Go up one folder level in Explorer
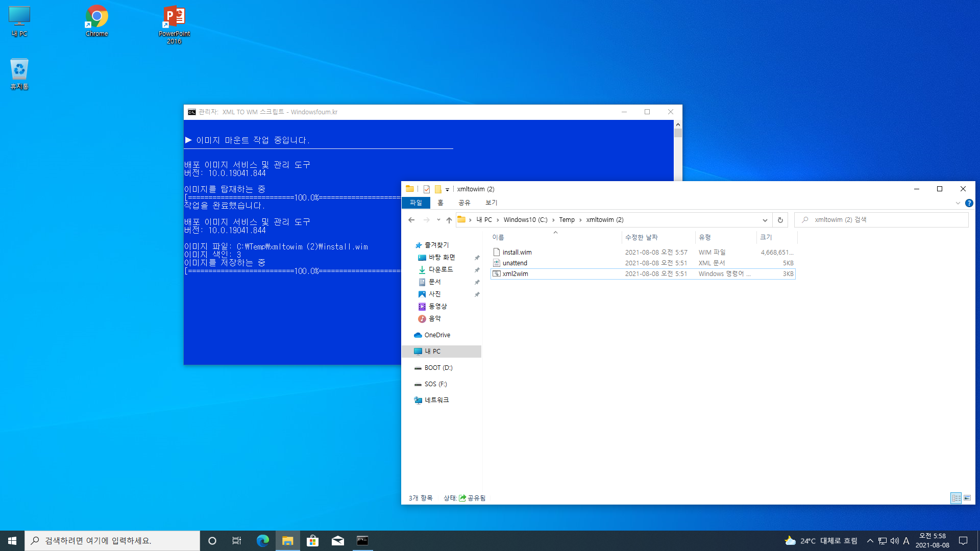Image resolution: width=980 pixels, height=551 pixels. coord(449,220)
